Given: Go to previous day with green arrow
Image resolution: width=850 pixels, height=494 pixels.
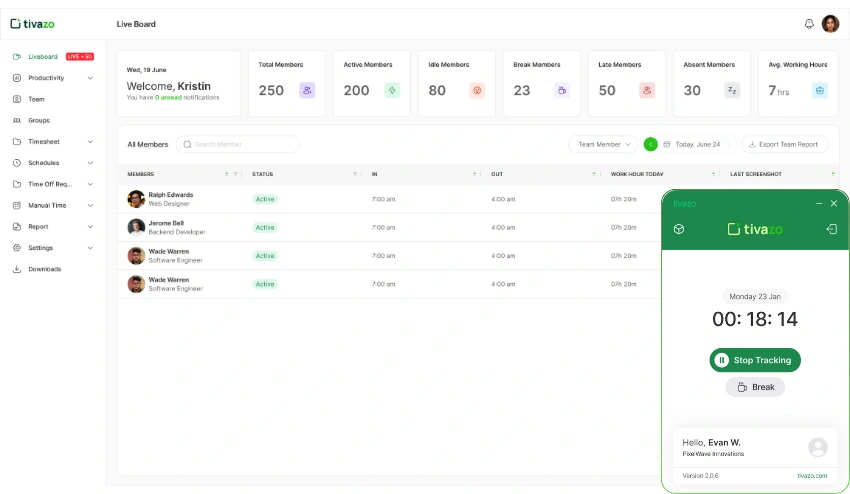Looking at the screenshot, I should tap(651, 144).
